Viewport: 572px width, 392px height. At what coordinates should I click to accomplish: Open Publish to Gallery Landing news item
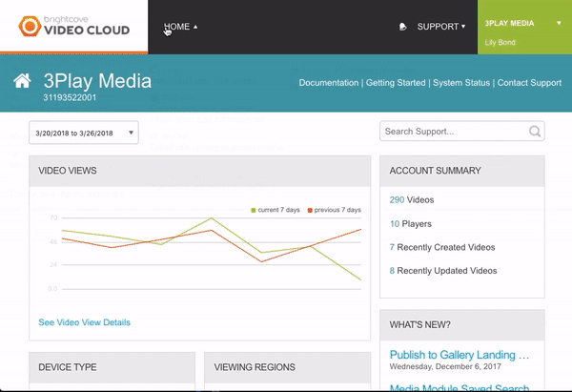click(460, 355)
